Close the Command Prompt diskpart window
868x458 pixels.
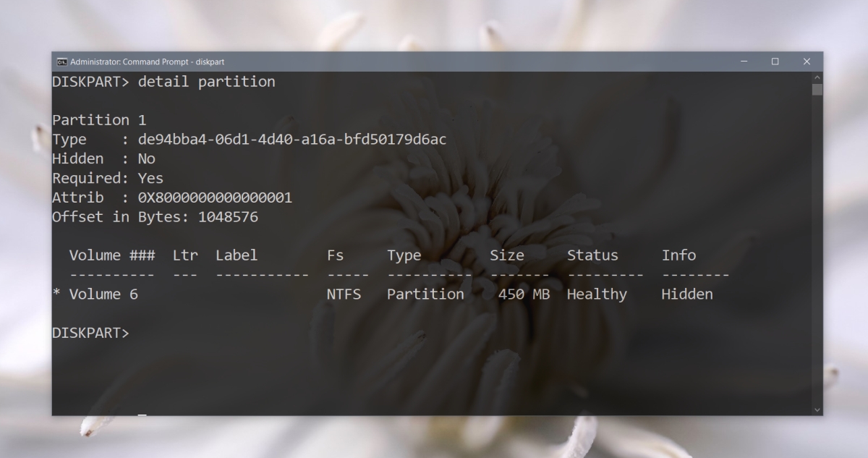click(807, 62)
